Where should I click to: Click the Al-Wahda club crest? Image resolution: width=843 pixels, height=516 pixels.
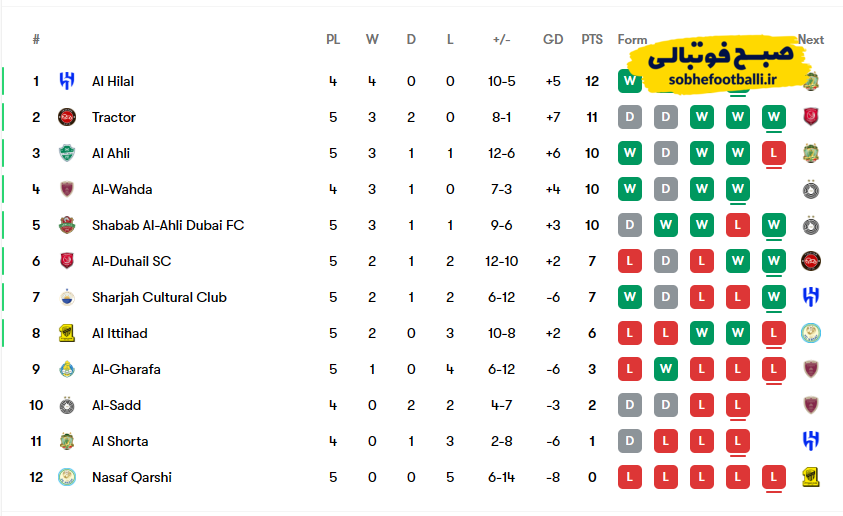(x=67, y=189)
